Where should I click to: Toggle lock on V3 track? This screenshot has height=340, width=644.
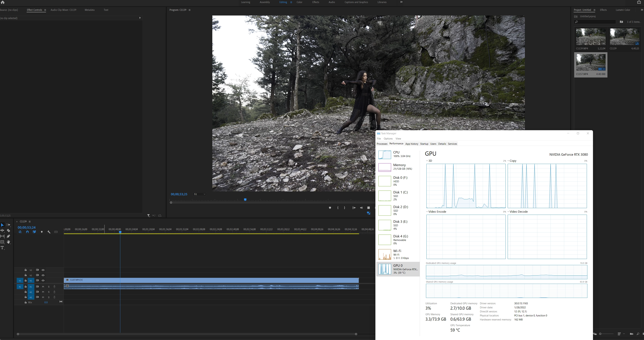point(25,270)
